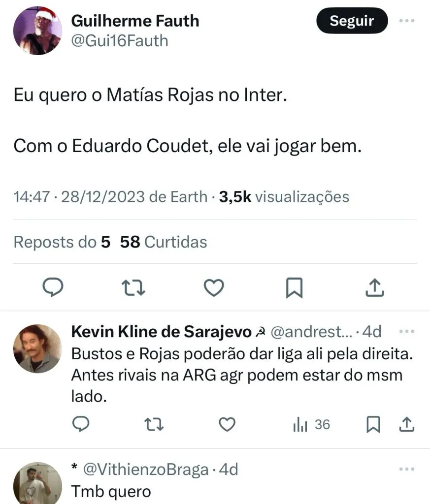Bookmark Kevin Kline de Sarajevo's reply
The image size is (430, 504).
373,424
